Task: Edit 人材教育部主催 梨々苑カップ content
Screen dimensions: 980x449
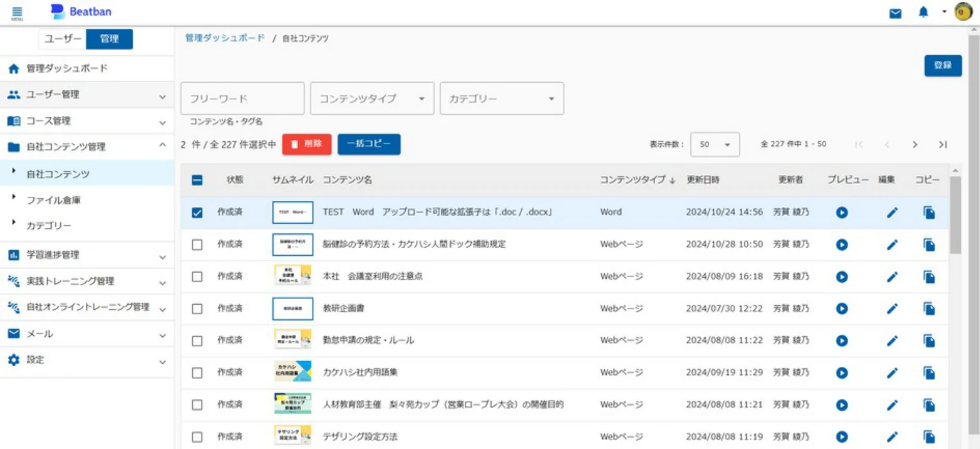Action: [x=892, y=405]
